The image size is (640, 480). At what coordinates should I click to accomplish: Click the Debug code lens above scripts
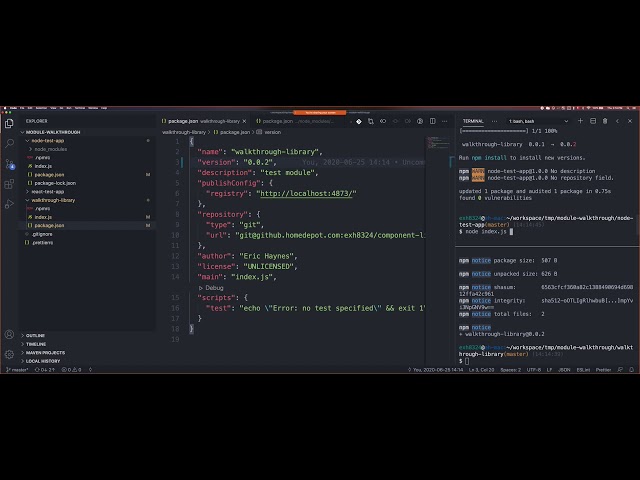pos(211,288)
